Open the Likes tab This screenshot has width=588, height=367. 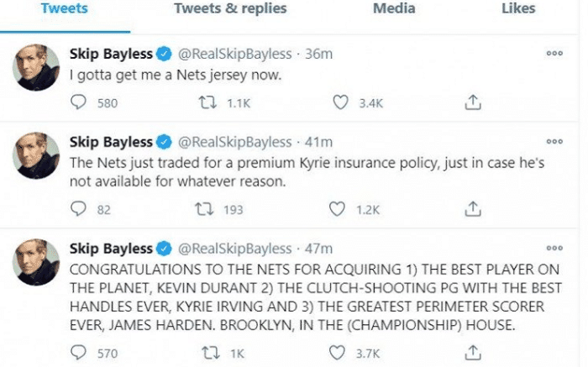(x=519, y=9)
